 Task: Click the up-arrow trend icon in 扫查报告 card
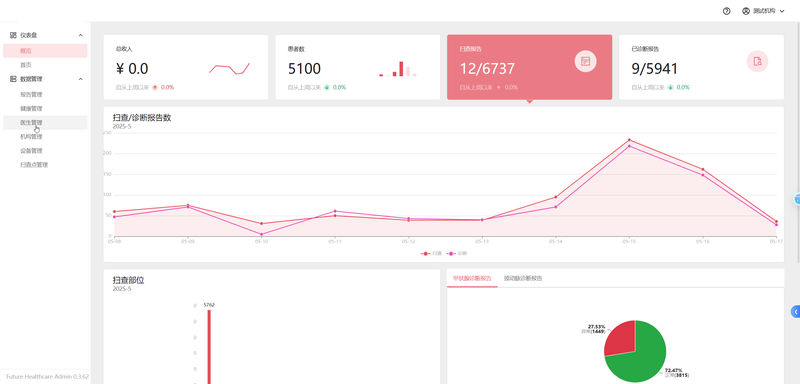(x=498, y=87)
